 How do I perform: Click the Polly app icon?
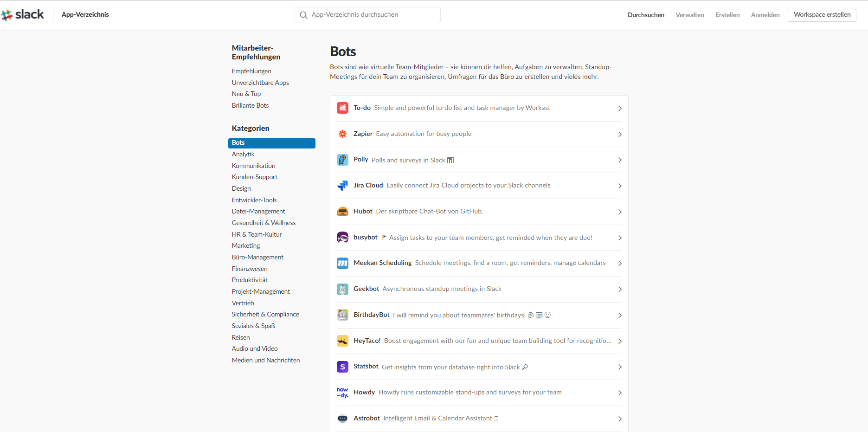(342, 160)
